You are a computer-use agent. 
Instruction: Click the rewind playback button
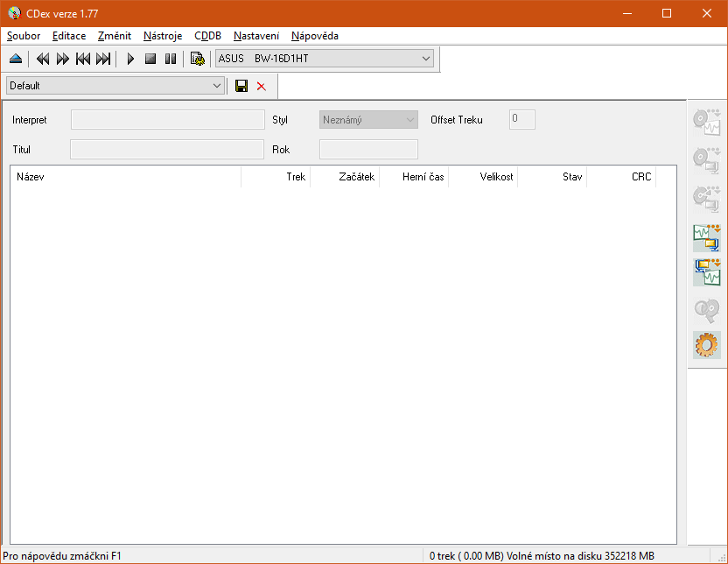(x=42, y=60)
